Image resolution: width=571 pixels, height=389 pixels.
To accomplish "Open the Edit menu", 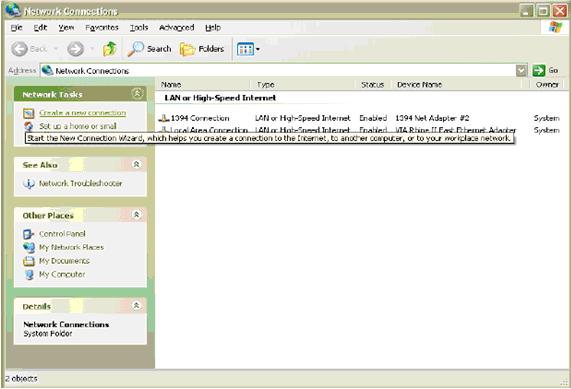I will [40, 28].
